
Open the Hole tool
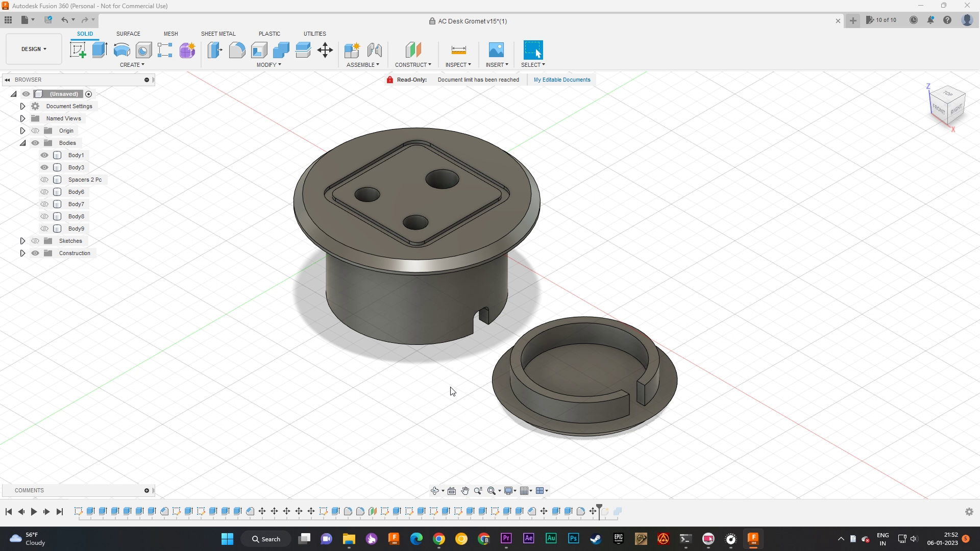click(143, 49)
